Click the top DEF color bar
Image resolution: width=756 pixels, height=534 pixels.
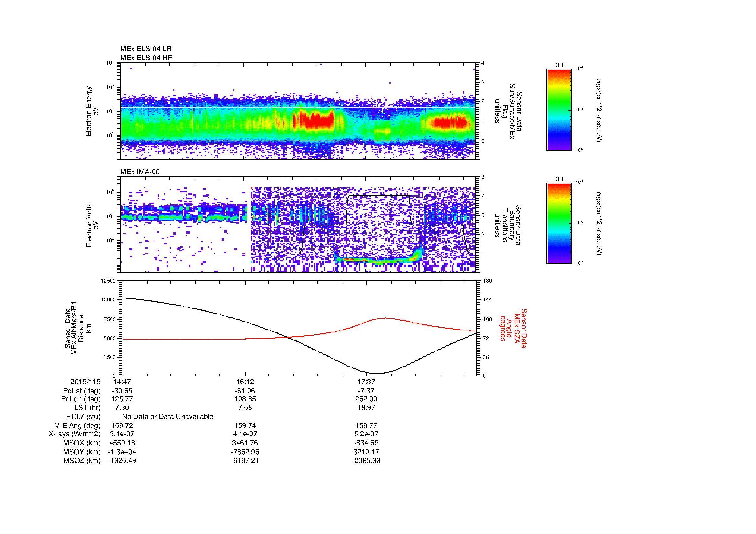[x=559, y=110]
